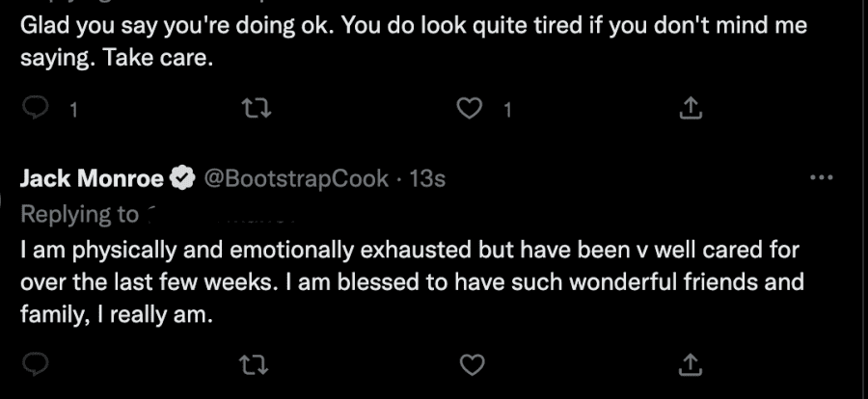Open the reply count '1' on top tweet
The image size is (868, 399).
[x=72, y=111]
